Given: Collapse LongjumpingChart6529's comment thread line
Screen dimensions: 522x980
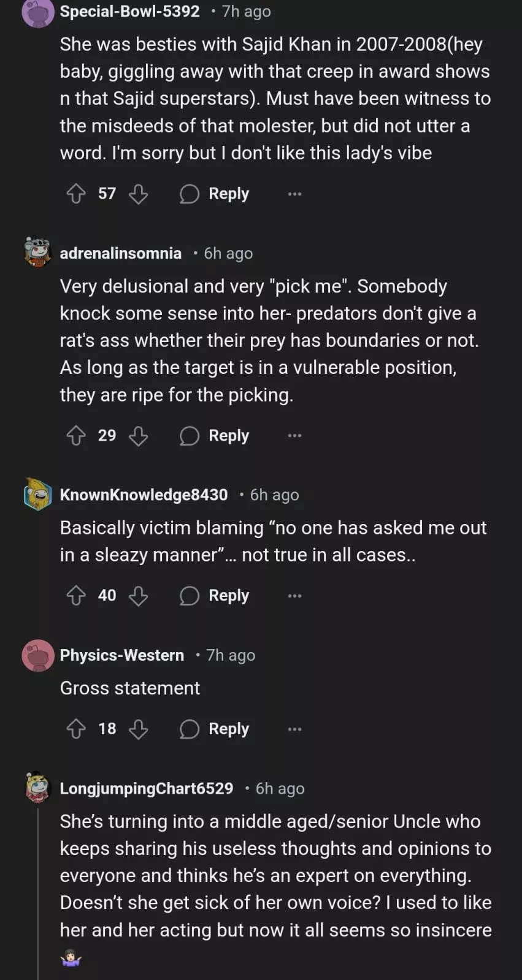Looking at the screenshot, I should coord(38,889).
